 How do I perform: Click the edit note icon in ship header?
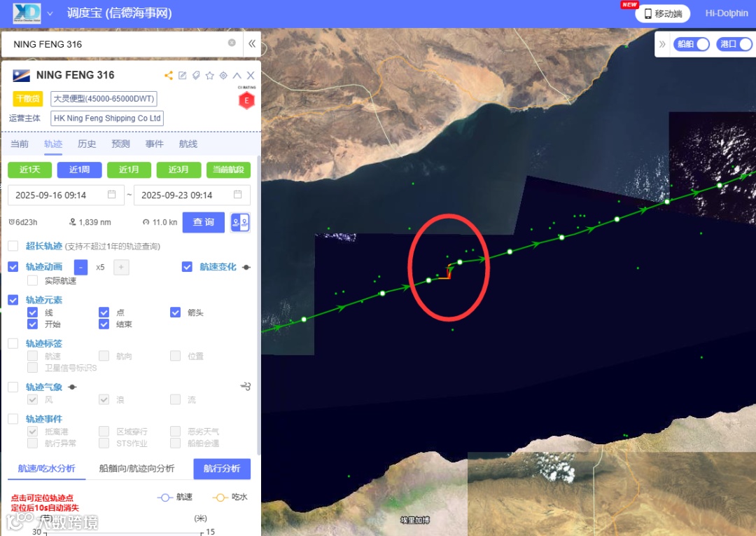tap(182, 75)
